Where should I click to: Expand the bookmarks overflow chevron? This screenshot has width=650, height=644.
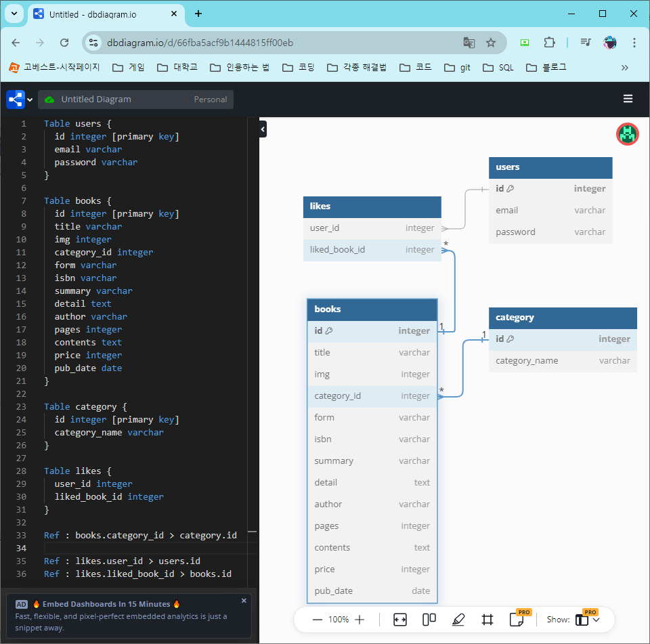pos(625,68)
